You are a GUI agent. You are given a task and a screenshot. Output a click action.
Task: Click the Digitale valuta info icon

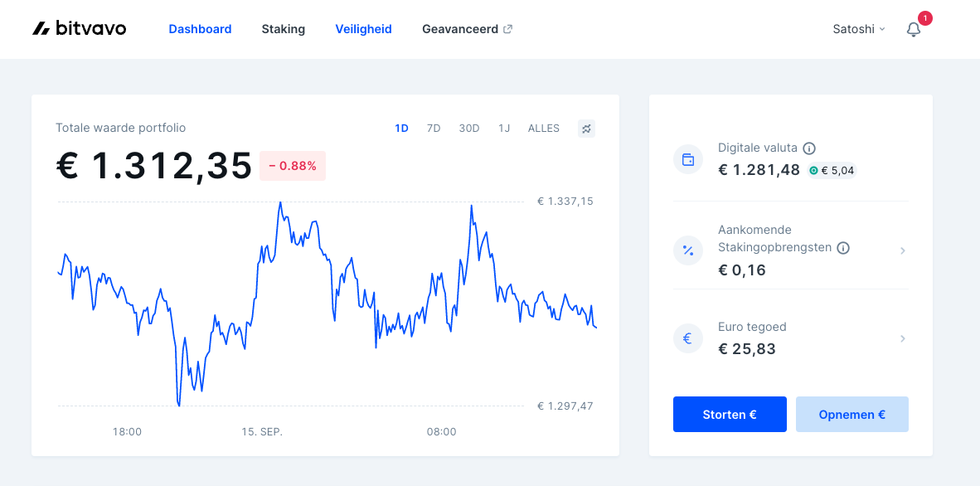click(808, 148)
